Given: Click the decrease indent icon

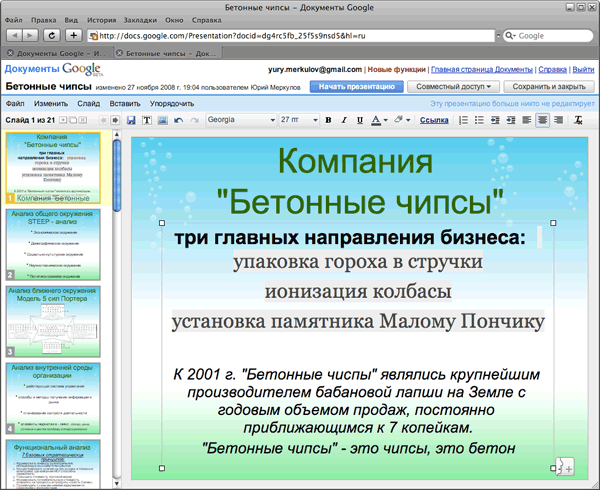Looking at the screenshot, I should pyautogui.click(x=495, y=120).
